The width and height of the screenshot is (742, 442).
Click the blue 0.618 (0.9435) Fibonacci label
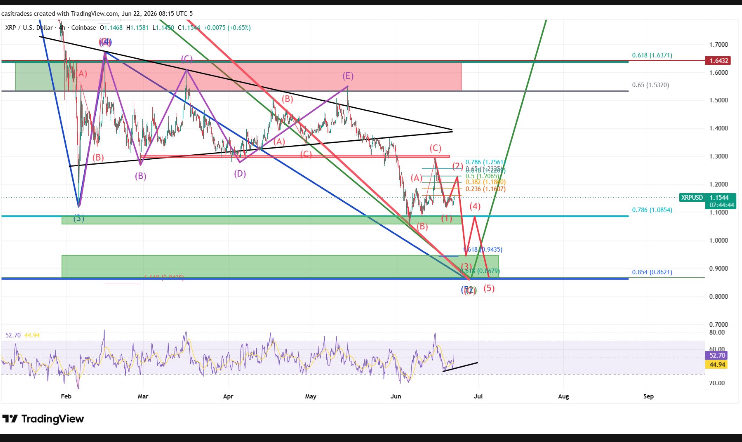pyautogui.click(x=483, y=249)
